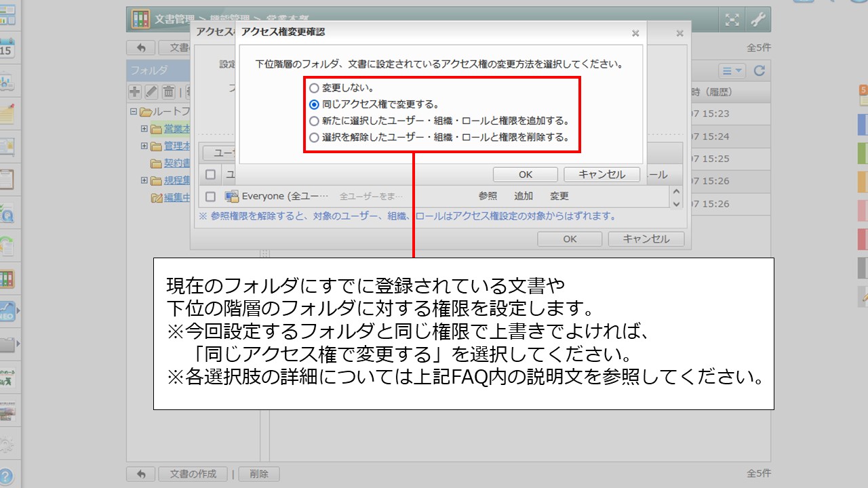Open the wrench settings icon in header
The height and width of the screenshot is (488, 868).
tap(757, 20)
